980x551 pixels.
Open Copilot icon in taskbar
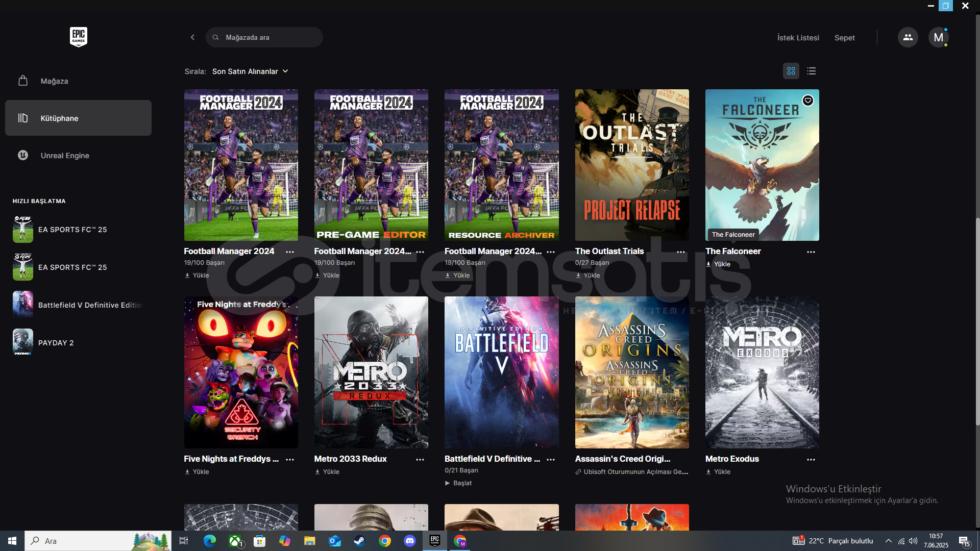285,541
